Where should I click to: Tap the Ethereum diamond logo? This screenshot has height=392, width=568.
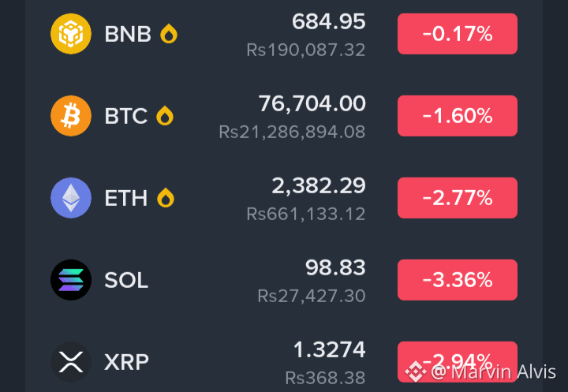(x=71, y=198)
